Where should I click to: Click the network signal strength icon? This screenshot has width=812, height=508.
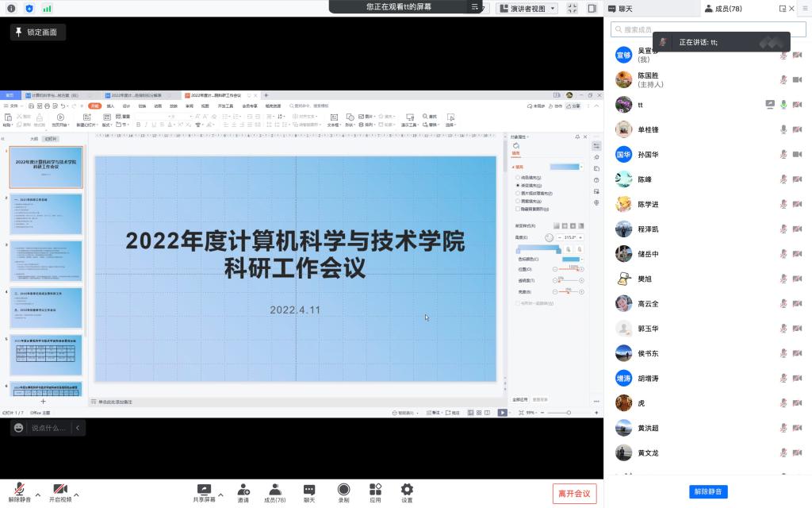click(x=47, y=8)
